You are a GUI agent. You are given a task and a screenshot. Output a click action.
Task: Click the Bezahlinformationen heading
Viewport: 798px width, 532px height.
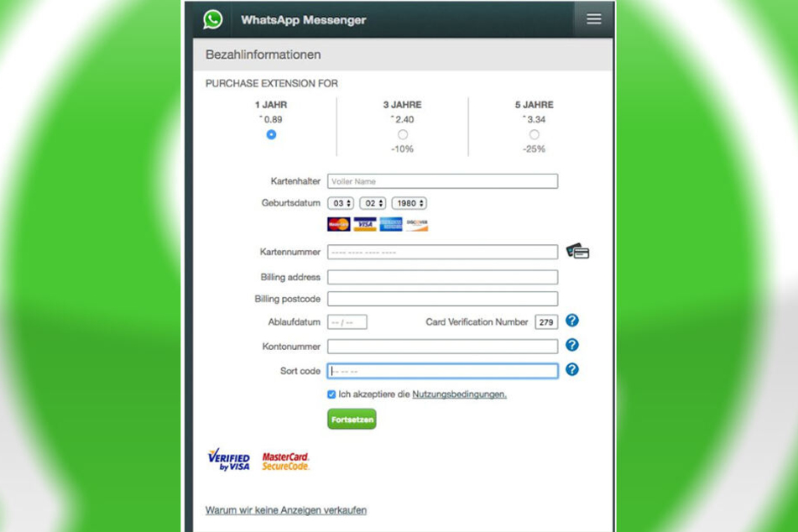[263, 55]
